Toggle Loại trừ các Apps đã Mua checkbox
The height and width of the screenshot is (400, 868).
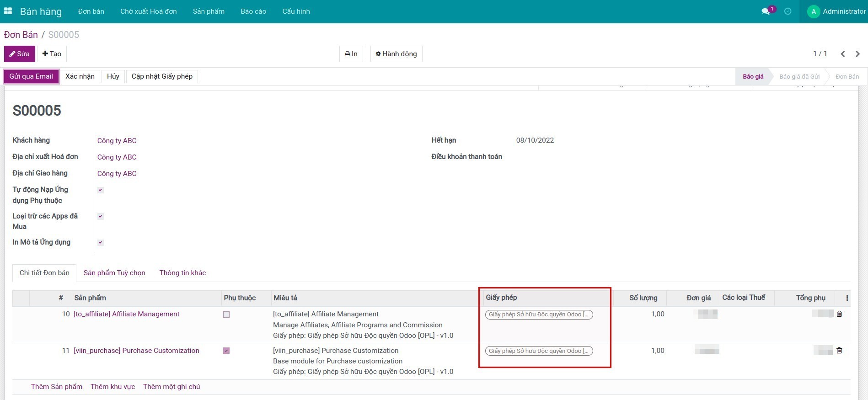pyautogui.click(x=101, y=217)
